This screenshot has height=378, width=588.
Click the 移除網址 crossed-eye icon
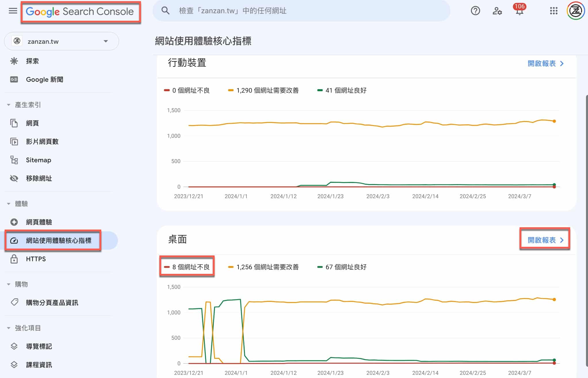[x=14, y=178]
